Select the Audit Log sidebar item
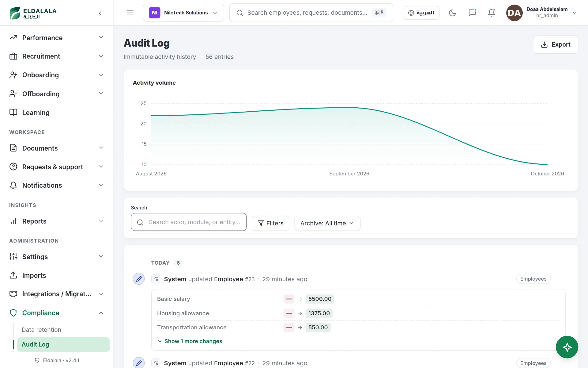The width and height of the screenshot is (588, 368). coord(63,344)
